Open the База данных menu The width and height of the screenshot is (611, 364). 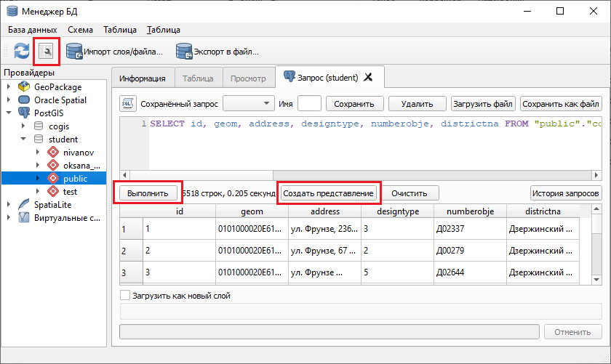pos(32,30)
